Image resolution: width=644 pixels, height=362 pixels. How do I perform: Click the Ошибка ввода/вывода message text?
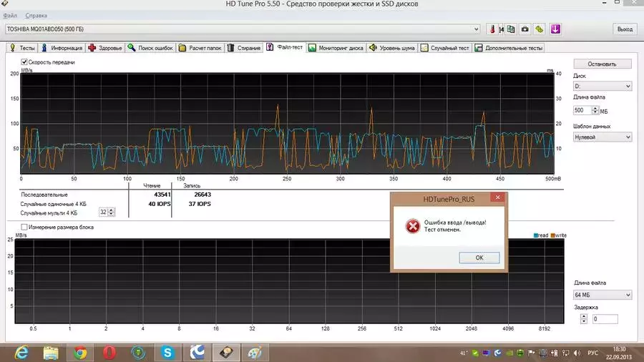455,222
